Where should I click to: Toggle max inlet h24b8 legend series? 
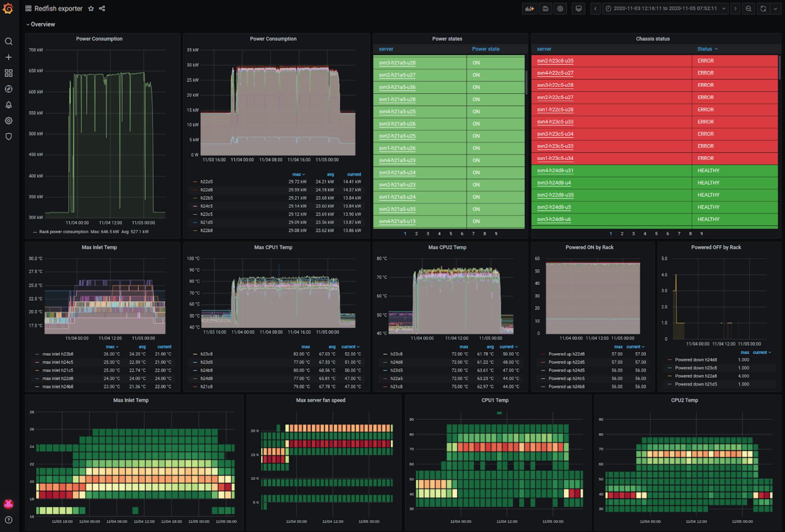point(58,387)
